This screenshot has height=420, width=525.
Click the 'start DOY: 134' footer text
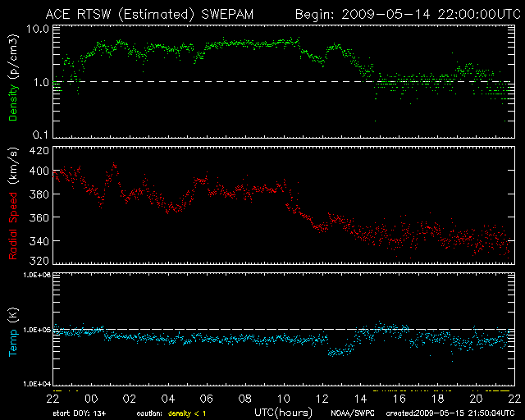[x=80, y=413]
